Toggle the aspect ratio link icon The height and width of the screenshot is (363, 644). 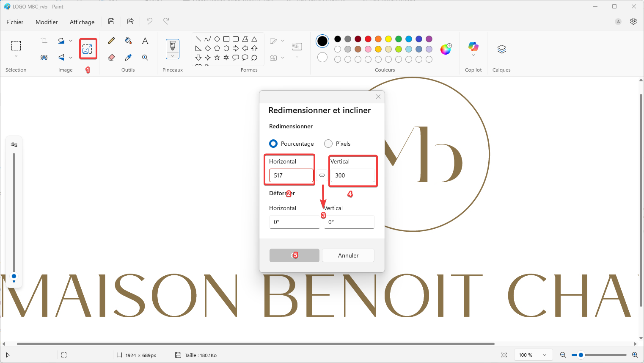tap(322, 175)
